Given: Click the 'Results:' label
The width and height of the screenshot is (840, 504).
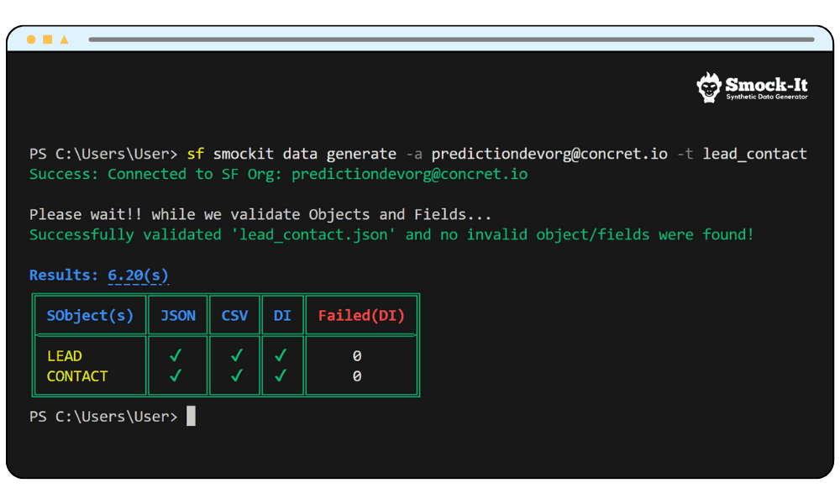Looking at the screenshot, I should point(64,276).
